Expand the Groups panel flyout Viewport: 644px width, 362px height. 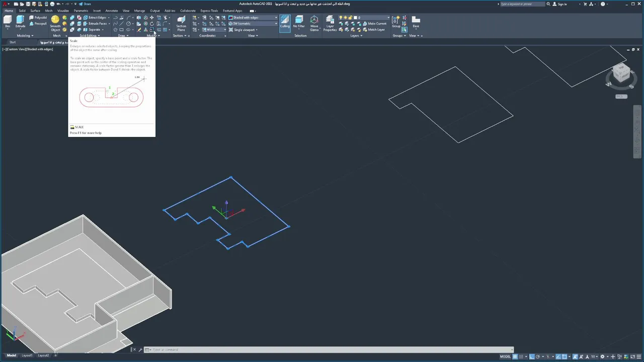(x=399, y=36)
